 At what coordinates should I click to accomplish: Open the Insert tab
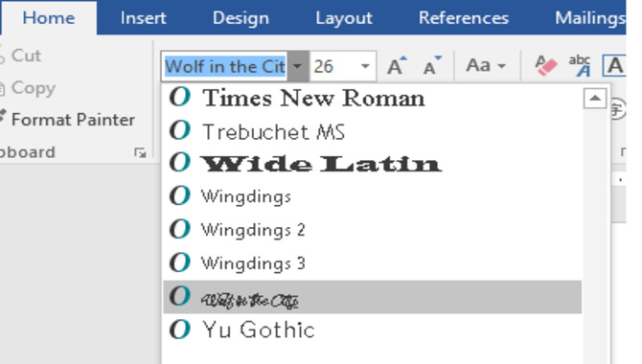coord(143,18)
